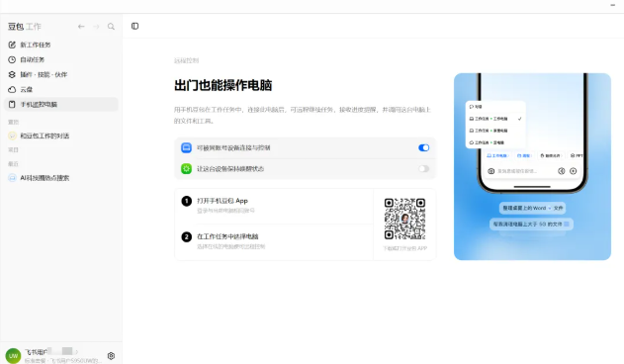Open search with the magnifier icon
Image resolution: width=624 pixels, height=364 pixels.
(x=111, y=27)
